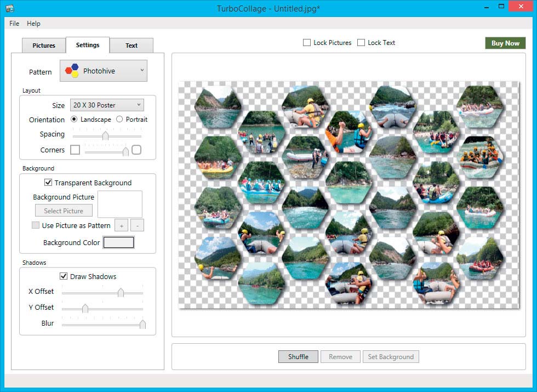Click the Select Picture button
The width and height of the screenshot is (537, 392).
point(64,211)
